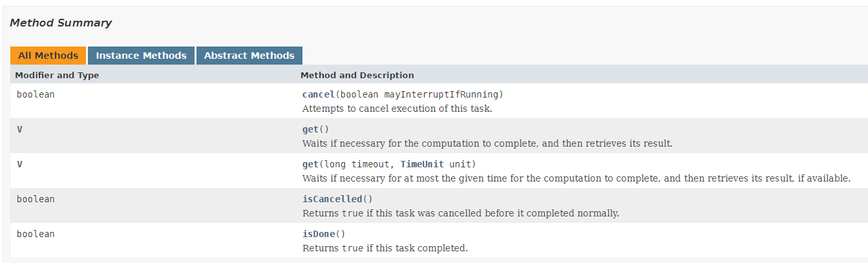Click the 'Returns true if this task completed' description

pyautogui.click(x=385, y=248)
